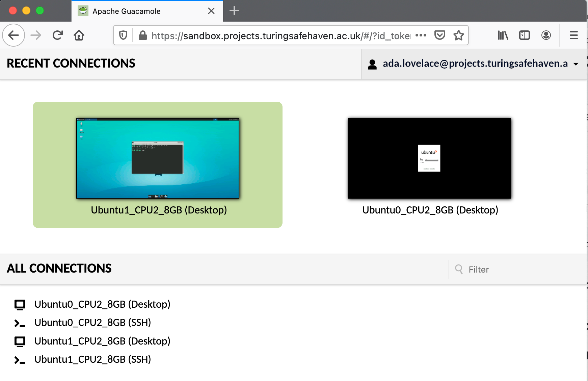Click the recent Ubuntu1_CPU2_8GB (Desktop) label
Screen dimensions: 588x381
pos(159,210)
